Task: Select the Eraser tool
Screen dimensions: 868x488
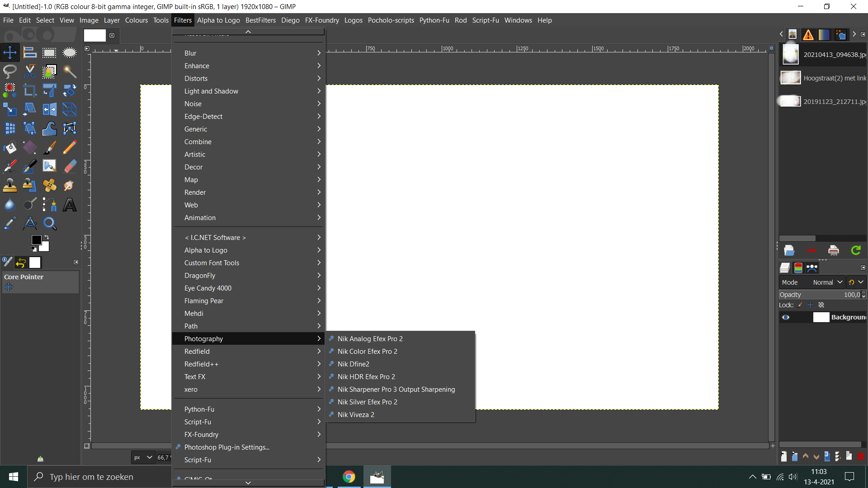Action: pyautogui.click(x=69, y=166)
